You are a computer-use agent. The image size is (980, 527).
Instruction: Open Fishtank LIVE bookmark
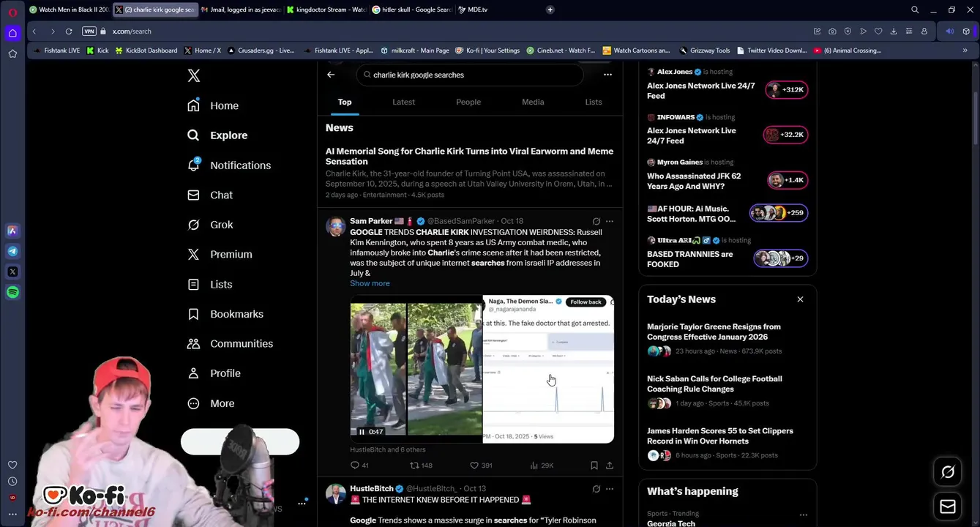[x=56, y=51]
